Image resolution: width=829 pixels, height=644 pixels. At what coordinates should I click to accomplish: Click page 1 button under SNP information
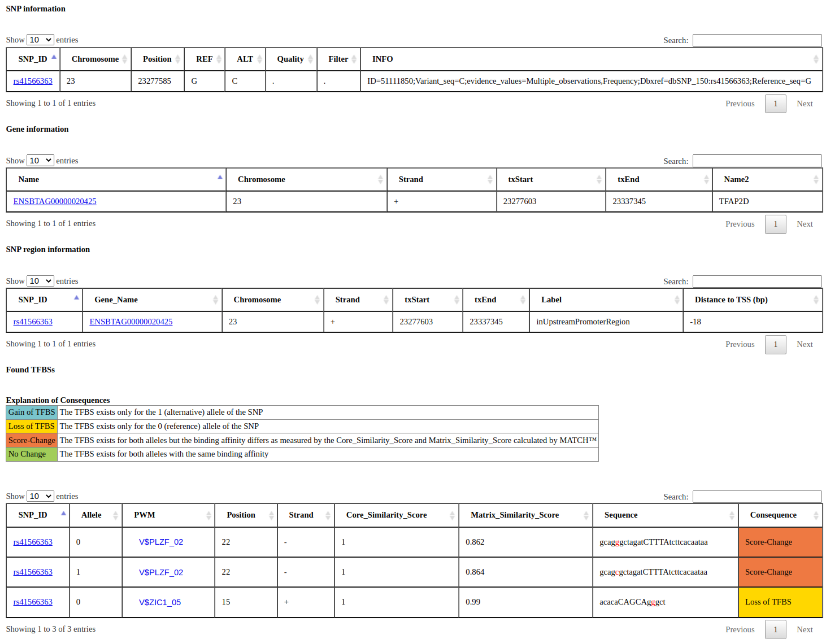pos(775,104)
